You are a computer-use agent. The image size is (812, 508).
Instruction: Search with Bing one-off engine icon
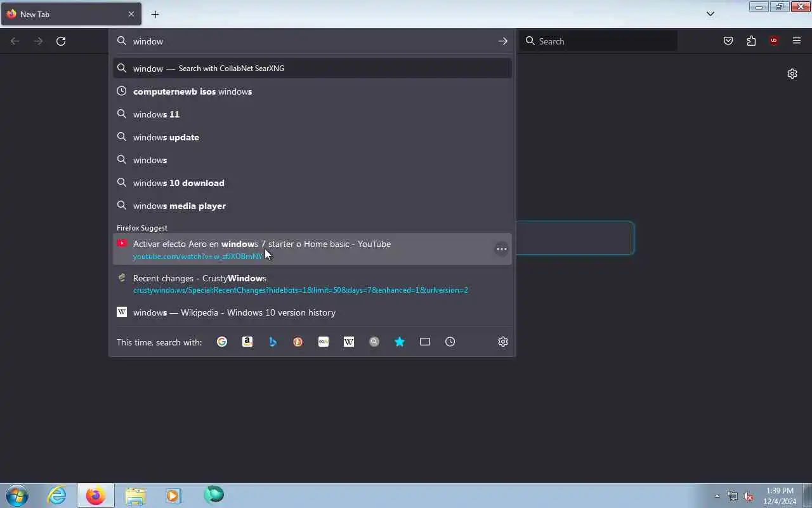click(x=273, y=342)
